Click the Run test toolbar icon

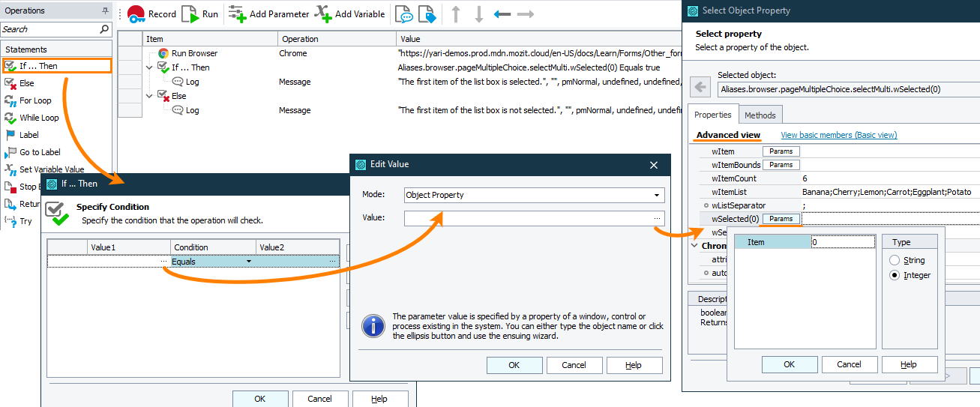click(190, 14)
